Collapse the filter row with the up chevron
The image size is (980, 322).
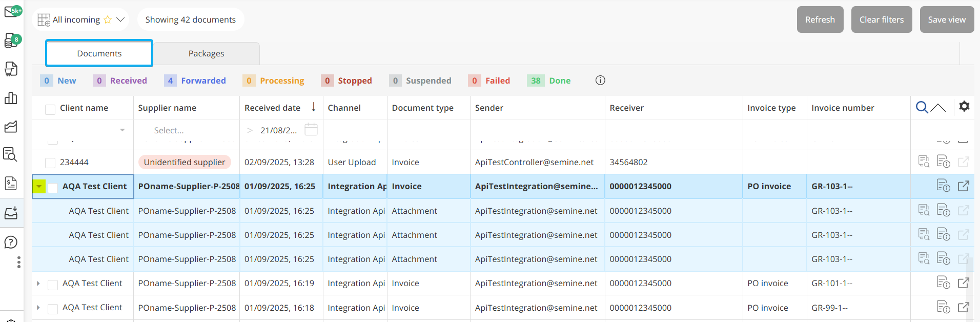tap(938, 107)
